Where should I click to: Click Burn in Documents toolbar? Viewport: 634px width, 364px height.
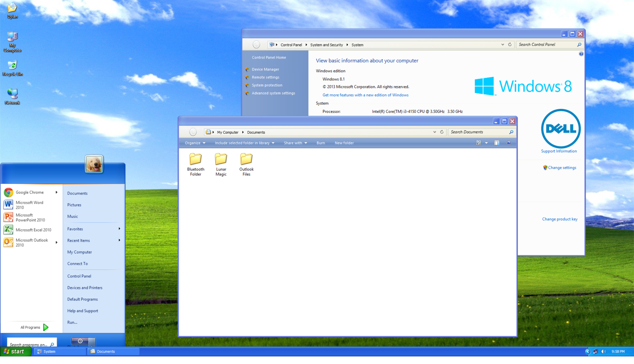(321, 143)
